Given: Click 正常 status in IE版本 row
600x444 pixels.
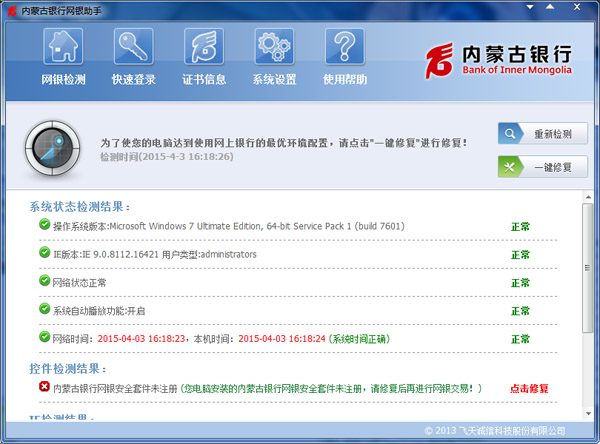Looking at the screenshot, I should tap(520, 255).
